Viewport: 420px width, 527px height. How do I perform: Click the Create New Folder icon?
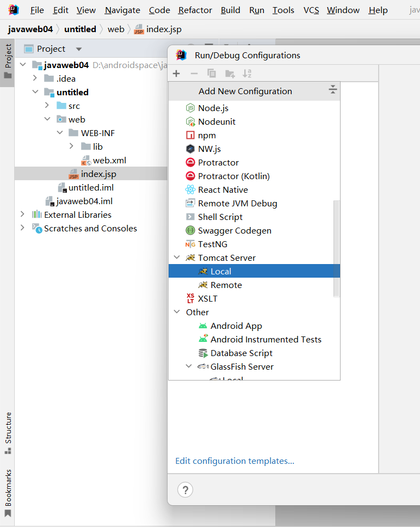pos(230,73)
